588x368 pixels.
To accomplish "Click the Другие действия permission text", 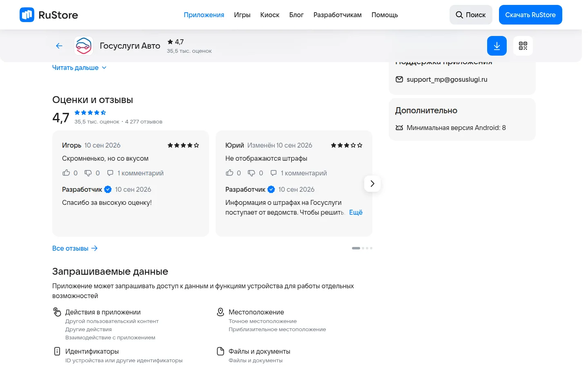I will [x=89, y=330].
